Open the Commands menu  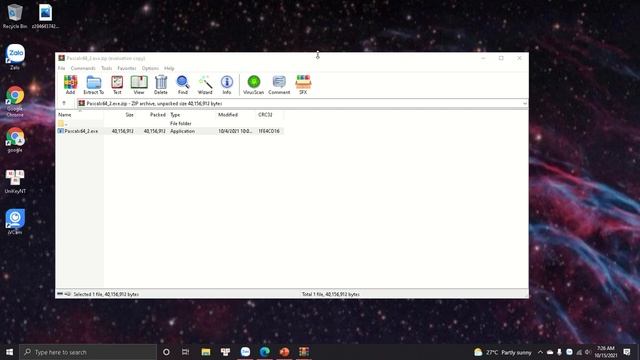[83, 68]
